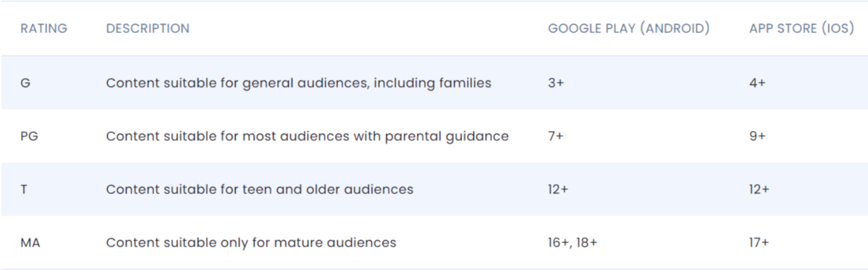868x270 pixels.
Task: Select the mature audiences description text
Action: point(251,243)
